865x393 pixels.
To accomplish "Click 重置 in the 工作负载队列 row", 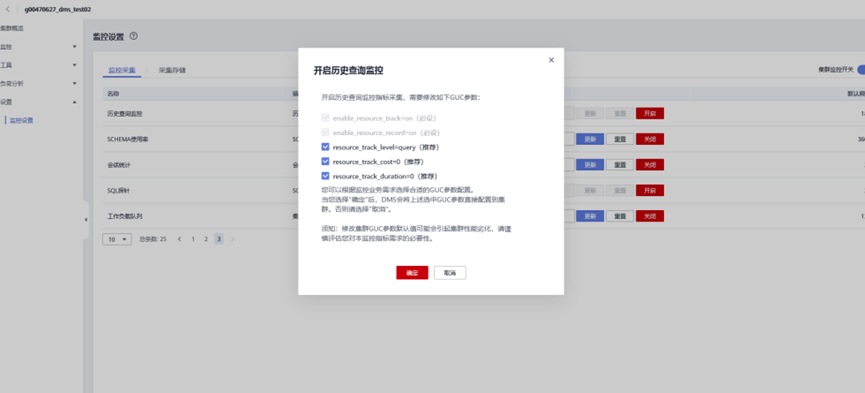I will coord(620,216).
